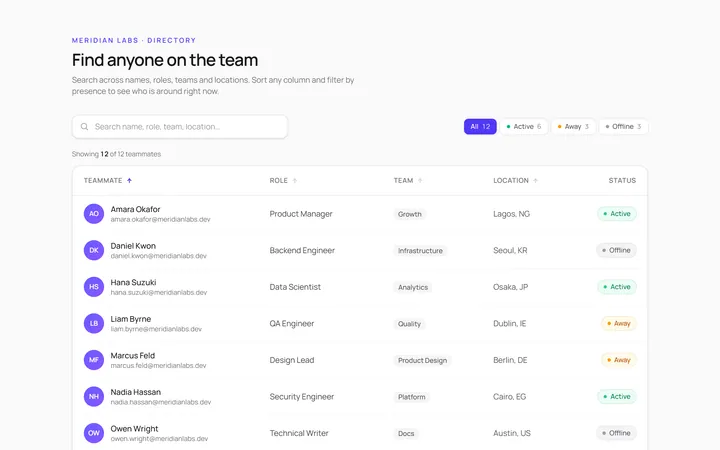Select Amara Okafor's name

pos(135,209)
